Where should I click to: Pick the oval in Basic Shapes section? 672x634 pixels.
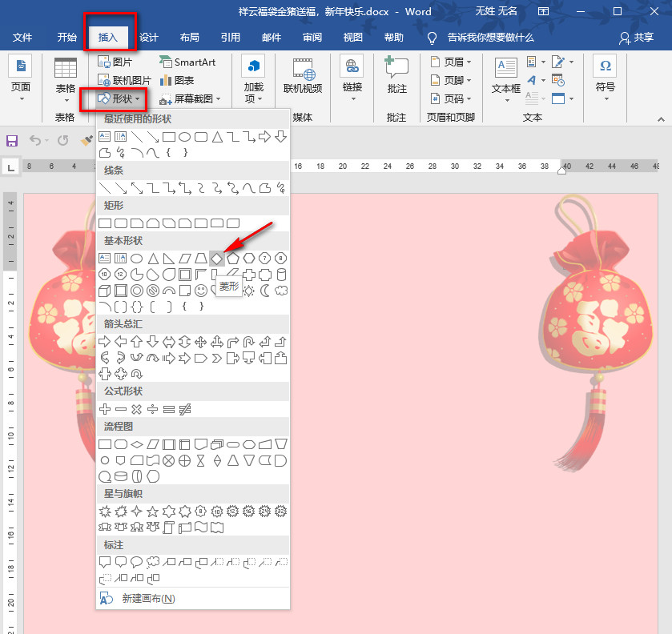136,259
